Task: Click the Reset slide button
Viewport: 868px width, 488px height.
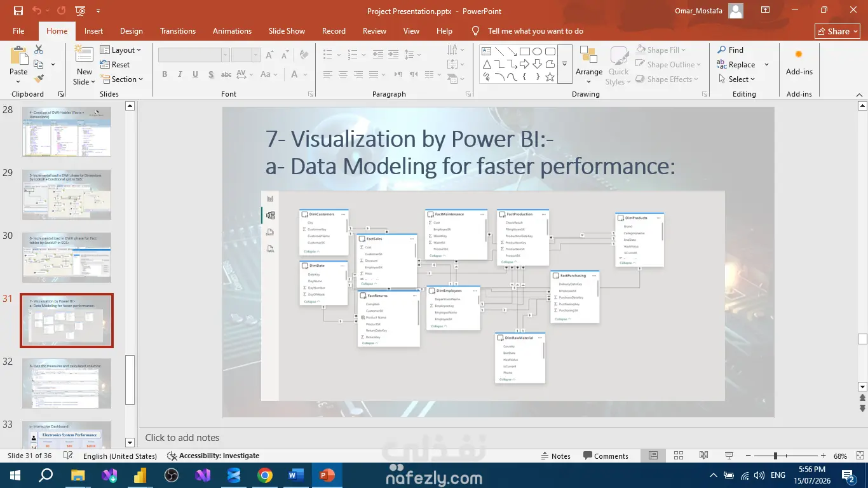Action: (x=115, y=65)
